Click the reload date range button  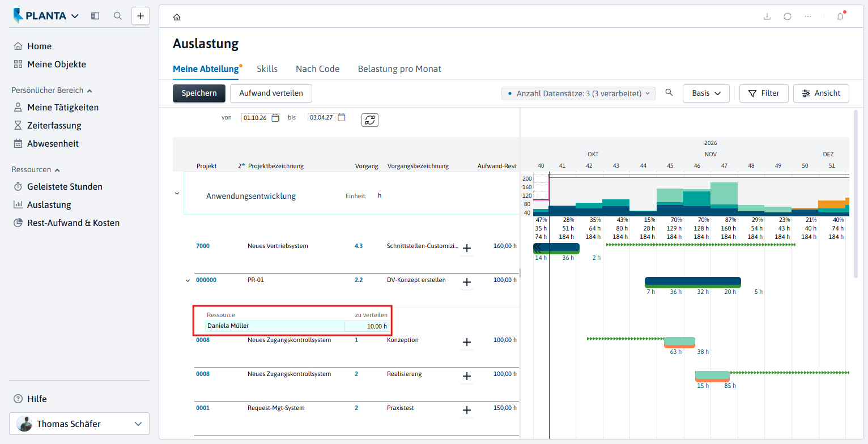point(370,120)
